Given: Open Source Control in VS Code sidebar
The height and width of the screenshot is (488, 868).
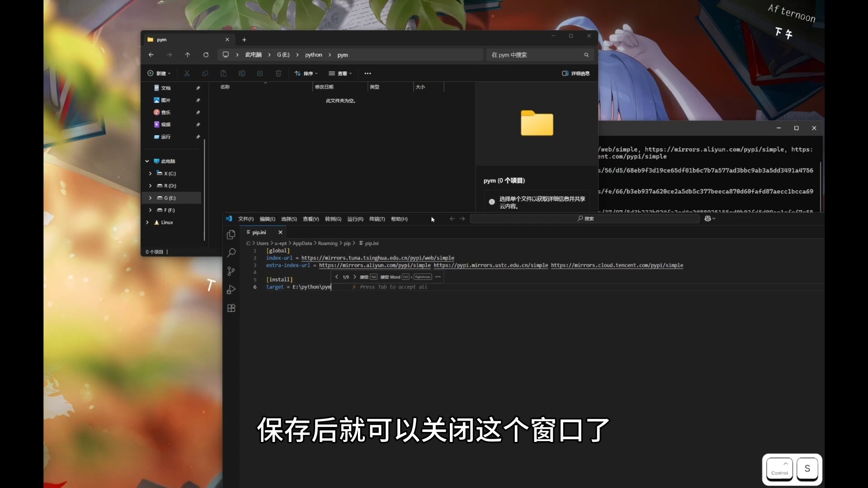Looking at the screenshot, I should (x=231, y=271).
